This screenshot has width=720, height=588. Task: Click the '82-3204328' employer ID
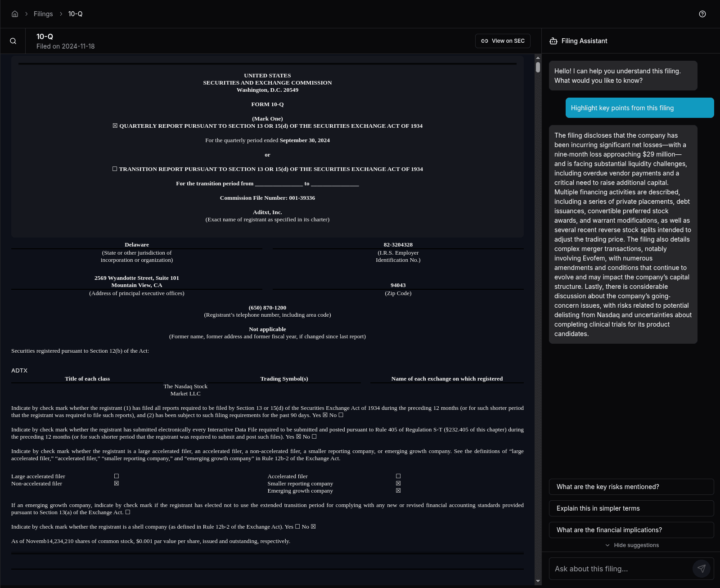[x=398, y=245]
